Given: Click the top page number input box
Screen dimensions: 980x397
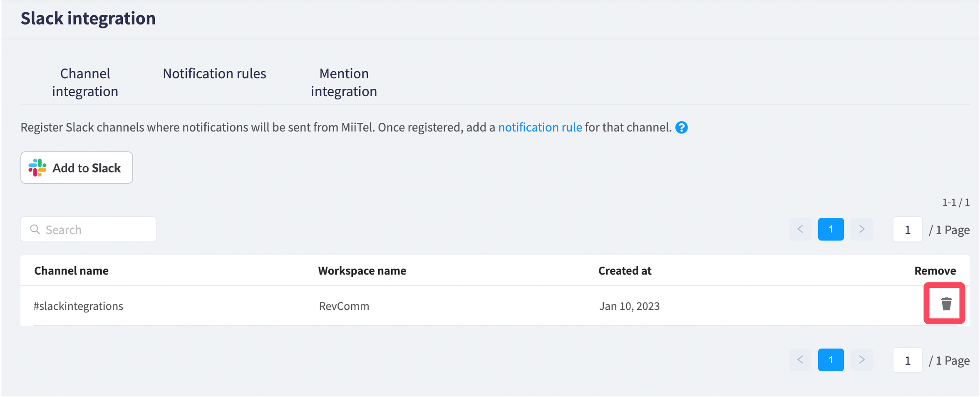Looking at the screenshot, I should [908, 230].
